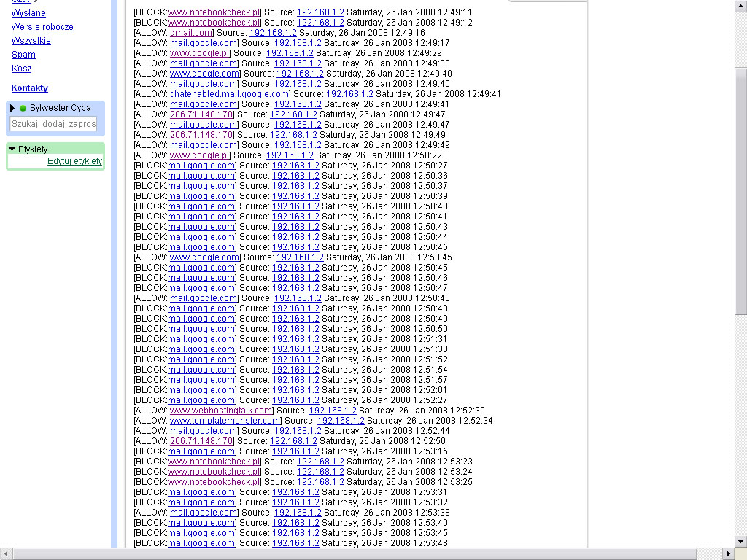The image size is (747, 560).
Task: Expand the Sylwester Cyba chat triangle
Action: 12,108
